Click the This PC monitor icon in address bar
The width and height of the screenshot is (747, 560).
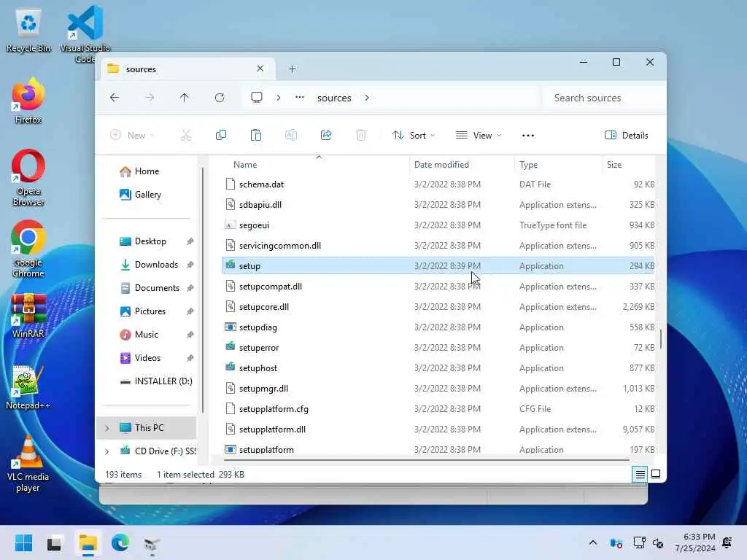pyautogui.click(x=257, y=98)
